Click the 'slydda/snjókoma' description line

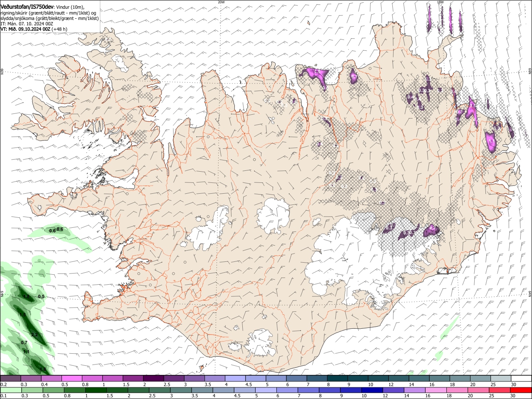pos(49,18)
